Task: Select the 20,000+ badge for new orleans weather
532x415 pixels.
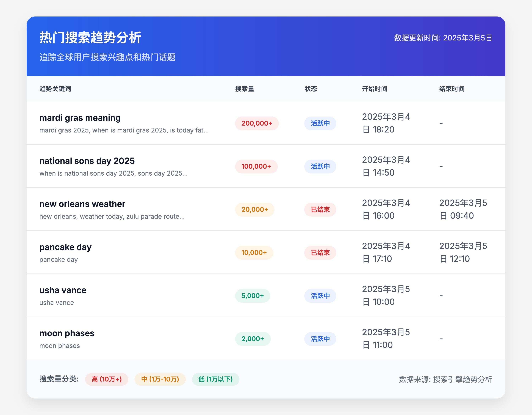Action: [x=254, y=209]
